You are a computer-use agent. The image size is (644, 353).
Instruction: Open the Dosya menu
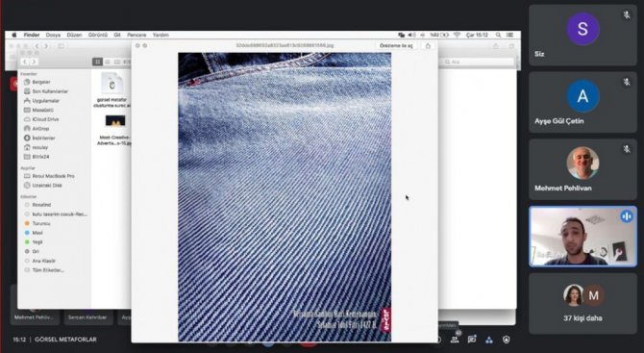53,35
